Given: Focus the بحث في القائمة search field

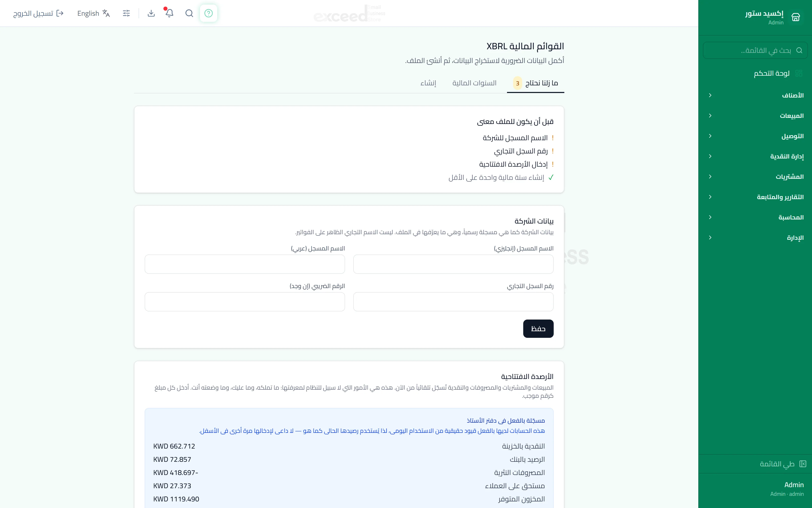Looking at the screenshot, I should click(x=755, y=50).
